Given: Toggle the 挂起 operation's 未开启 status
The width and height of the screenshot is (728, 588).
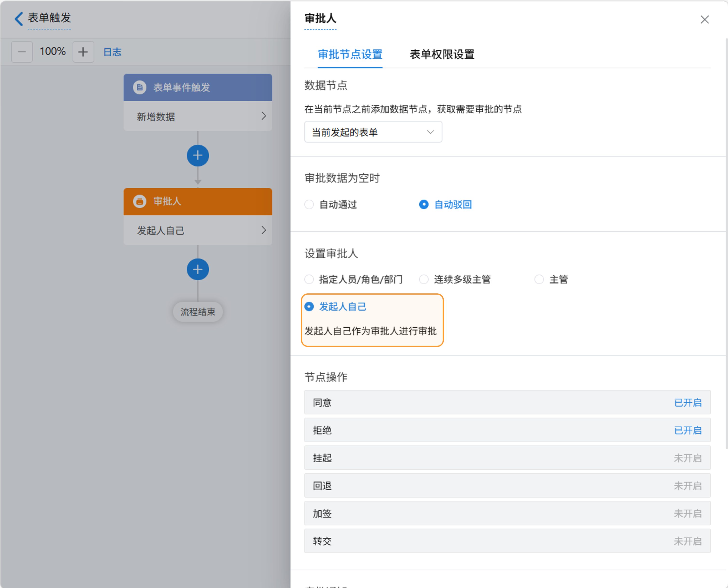Looking at the screenshot, I should coord(687,458).
